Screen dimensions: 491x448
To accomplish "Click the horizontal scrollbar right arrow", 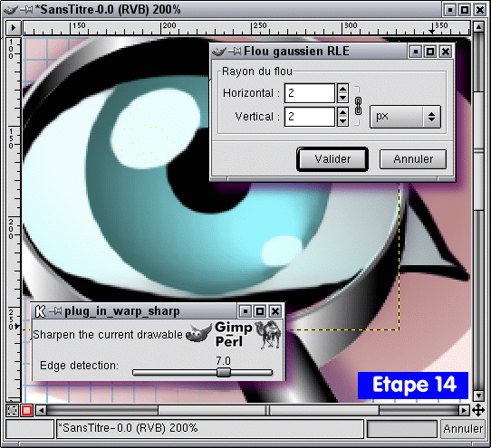I will click(465, 410).
